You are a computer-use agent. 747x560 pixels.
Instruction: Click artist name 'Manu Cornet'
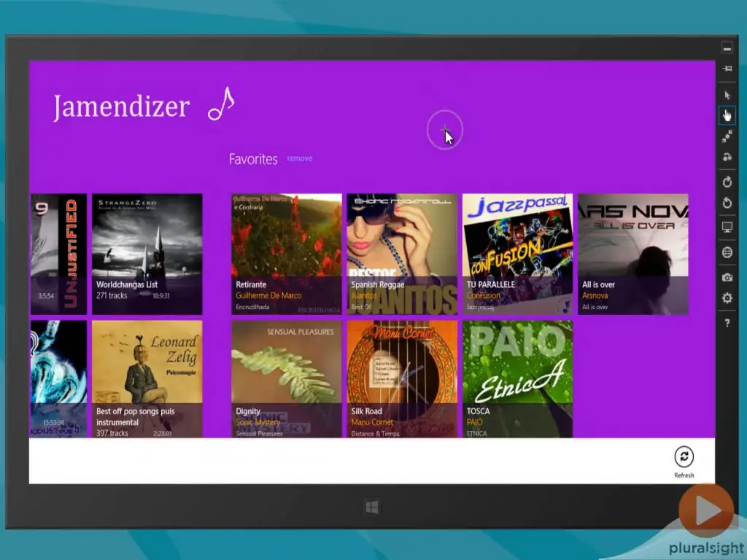(372, 422)
